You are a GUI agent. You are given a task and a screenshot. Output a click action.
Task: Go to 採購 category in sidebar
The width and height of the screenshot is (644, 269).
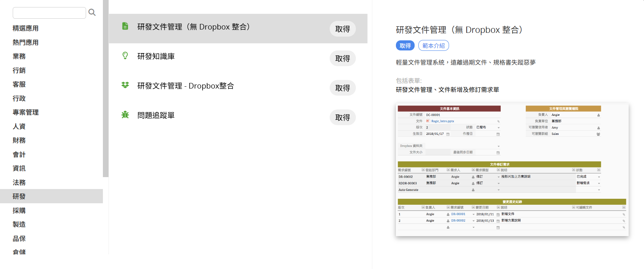pyautogui.click(x=19, y=210)
